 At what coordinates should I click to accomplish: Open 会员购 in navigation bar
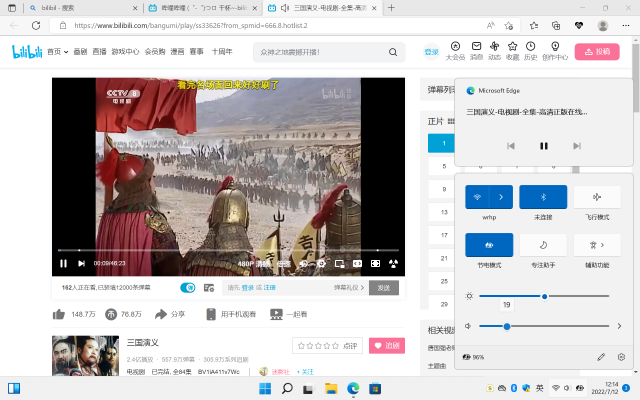pos(155,52)
